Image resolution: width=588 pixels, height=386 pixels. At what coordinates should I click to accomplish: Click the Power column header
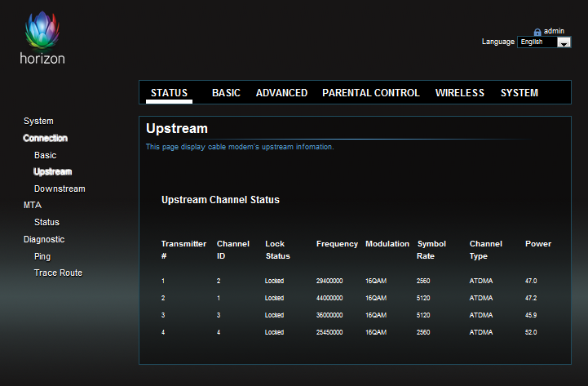click(538, 244)
